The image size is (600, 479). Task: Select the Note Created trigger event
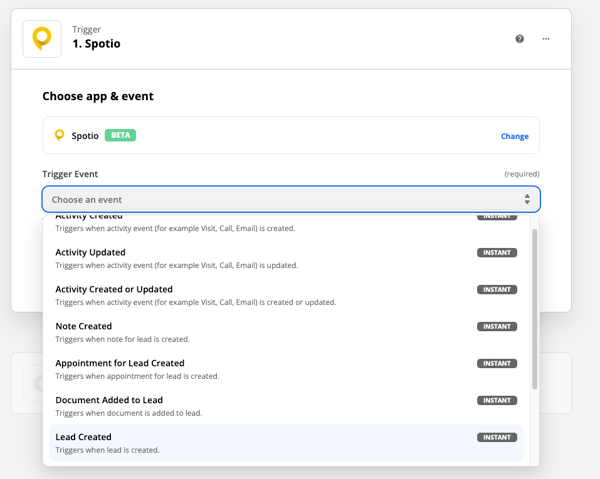pyautogui.click(x=286, y=332)
